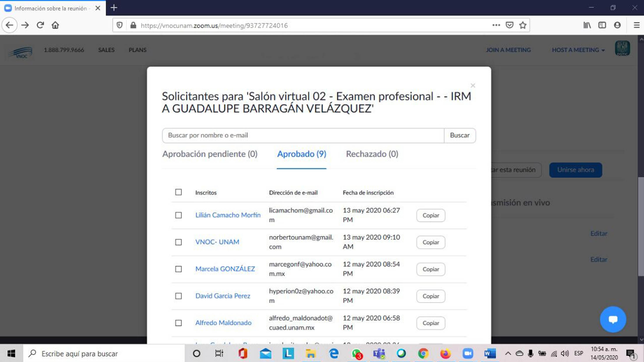Image resolution: width=644 pixels, height=362 pixels.
Task: Open the tracking protection shield icon
Action: (119, 25)
